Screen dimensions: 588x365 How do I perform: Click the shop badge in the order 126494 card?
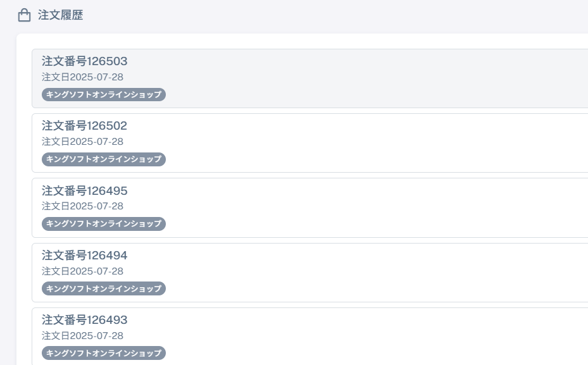(x=104, y=288)
